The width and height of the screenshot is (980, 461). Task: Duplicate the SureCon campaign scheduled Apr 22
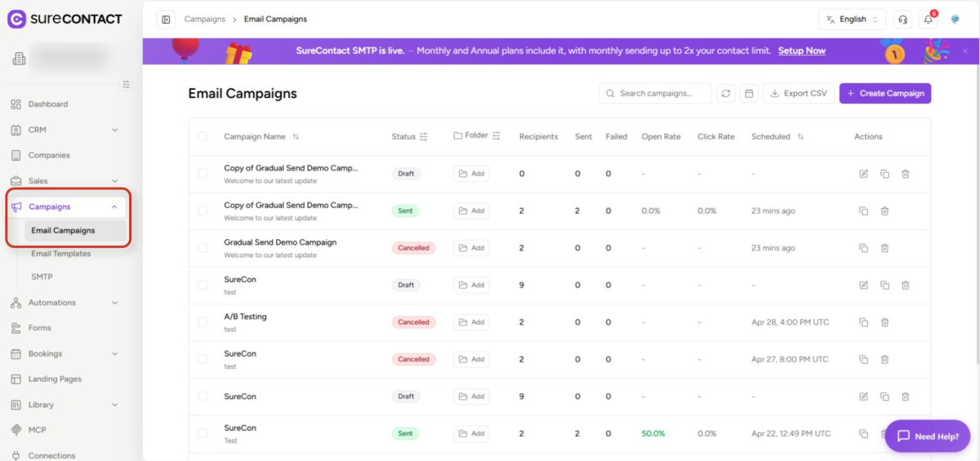point(863,434)
